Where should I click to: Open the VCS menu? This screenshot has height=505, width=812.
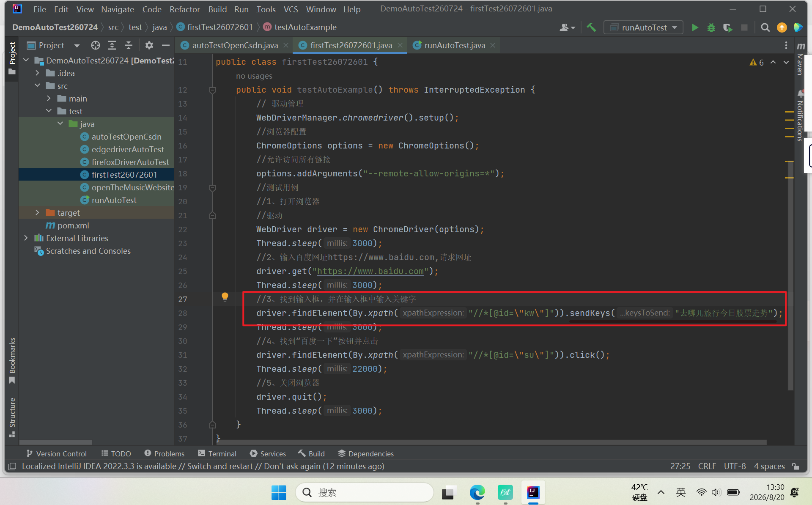(x=291, y=9)
